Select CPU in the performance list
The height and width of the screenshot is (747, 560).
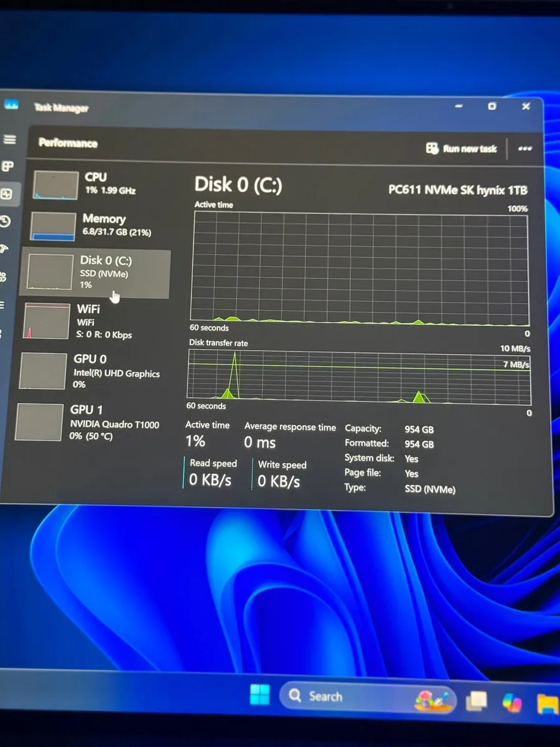pos(100,185)
